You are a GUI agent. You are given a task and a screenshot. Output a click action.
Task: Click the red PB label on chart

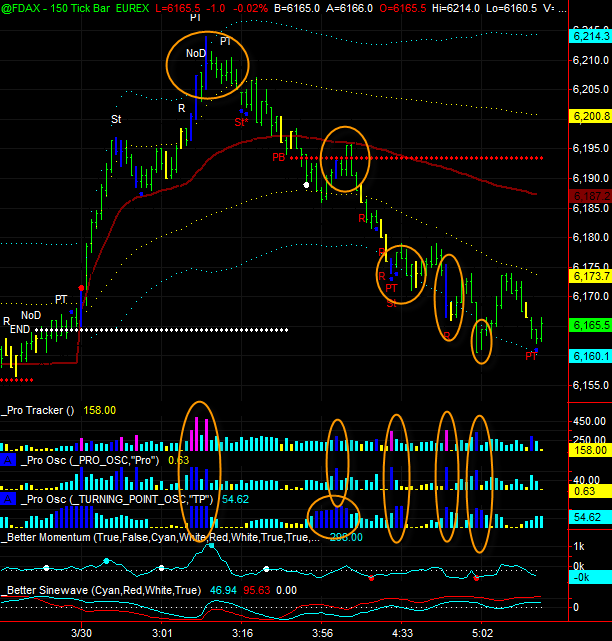click(278, 157)
